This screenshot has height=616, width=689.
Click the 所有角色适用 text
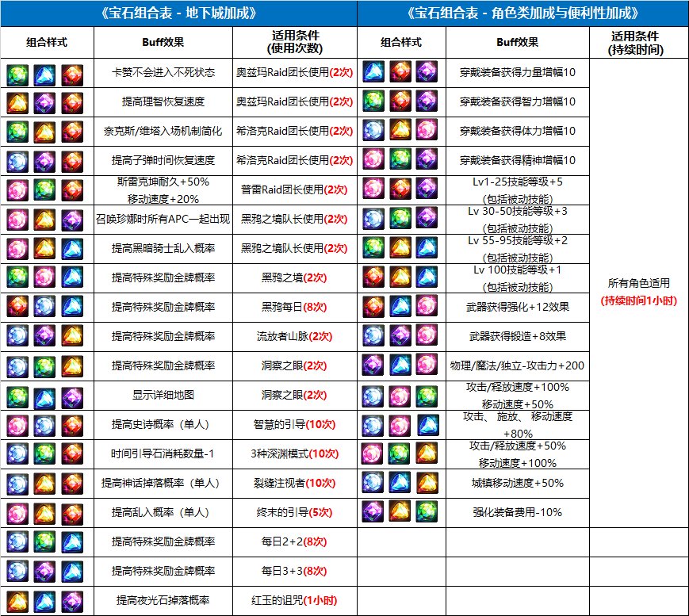click(638, 285)
